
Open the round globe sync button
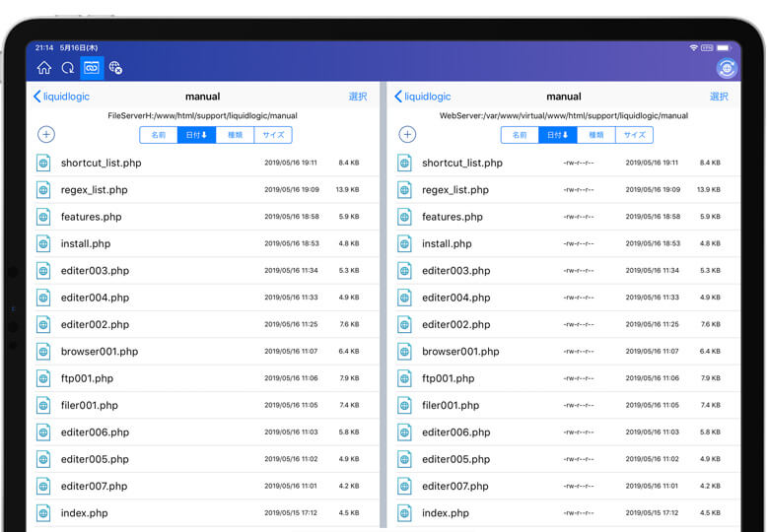pyautogui.click(x=727, y=68)
